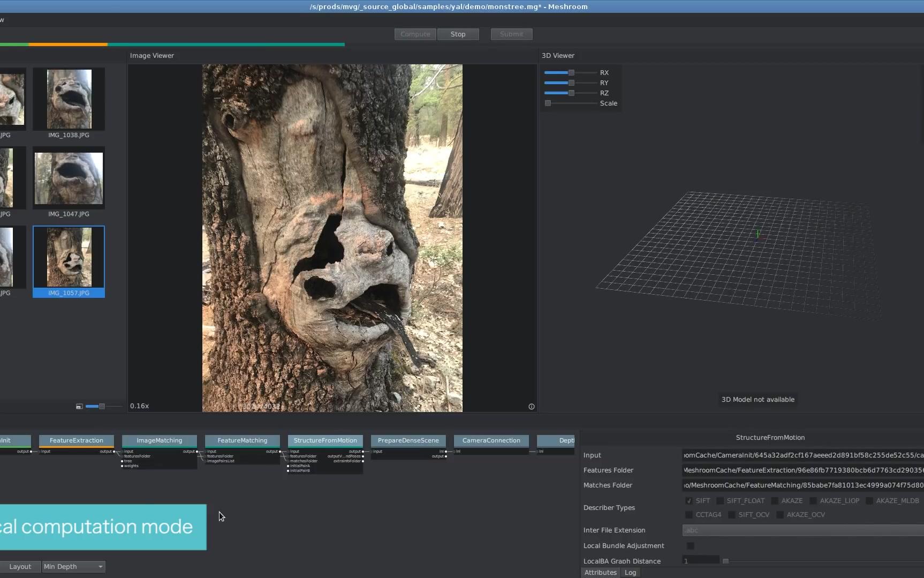Screen dimensions: 924x578
Task: Toggle SIFT_OCV describer checkbox
Action: 732,515
